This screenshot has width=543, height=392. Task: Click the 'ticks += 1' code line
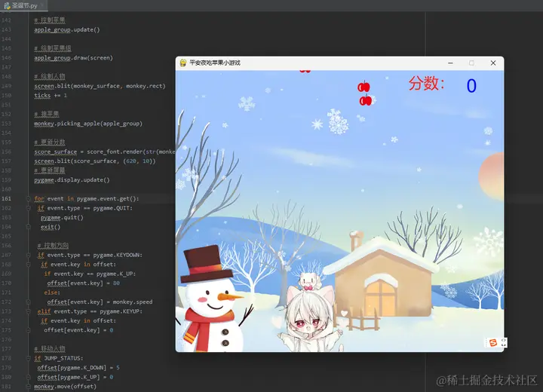pos(51,95)
